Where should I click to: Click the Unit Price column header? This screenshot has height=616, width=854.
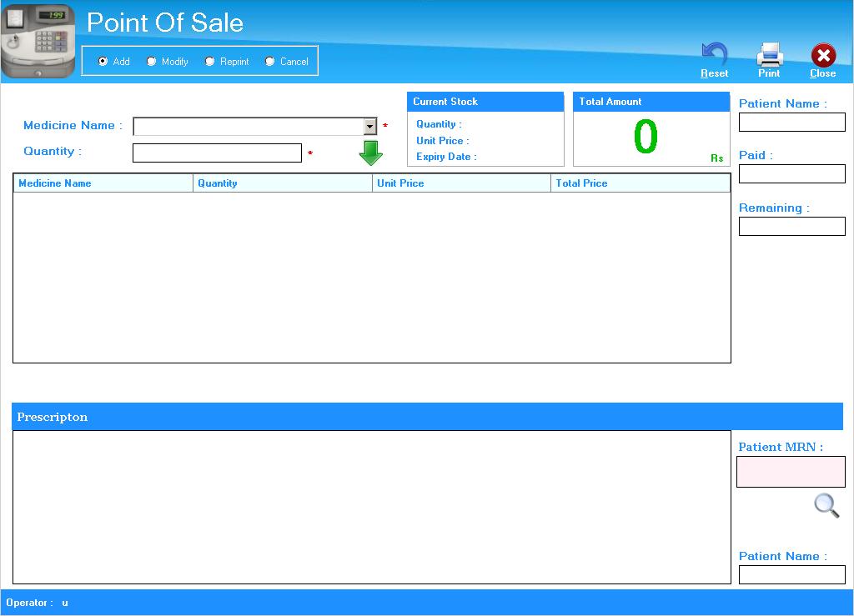click(x=461, y=183)
